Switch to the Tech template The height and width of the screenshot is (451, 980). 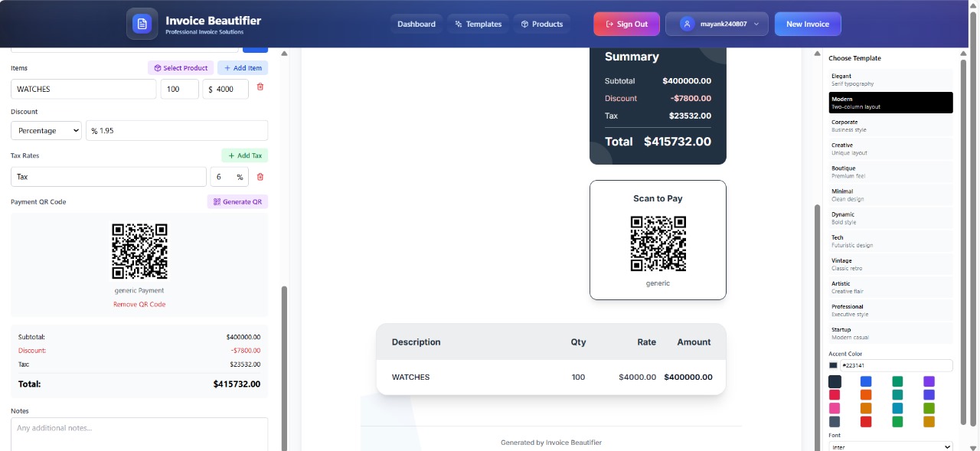coord(890,241)
